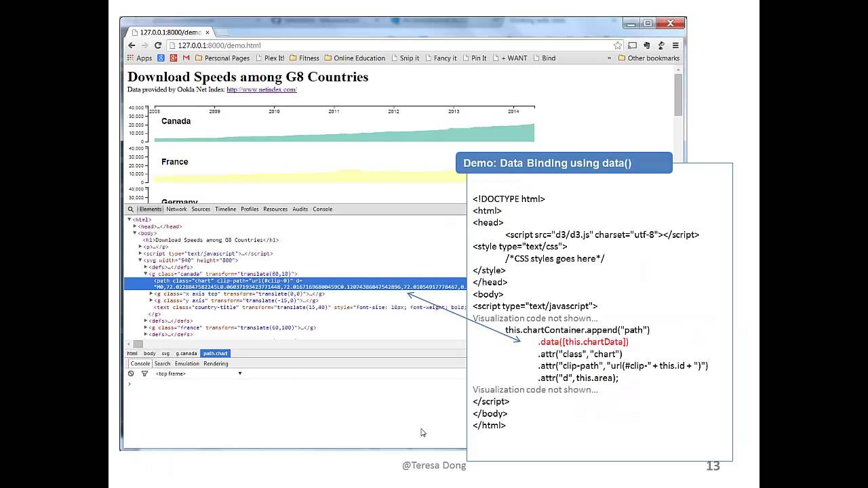Open the Personal Pages bookmark folder
The height and width of the screenshot is (488, 868).
click(x=222, y=58)
